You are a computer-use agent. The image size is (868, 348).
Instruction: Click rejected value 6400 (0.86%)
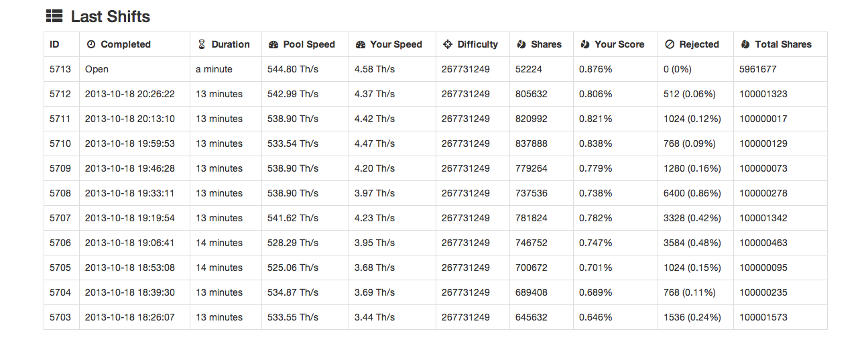[x=692, y=193]
